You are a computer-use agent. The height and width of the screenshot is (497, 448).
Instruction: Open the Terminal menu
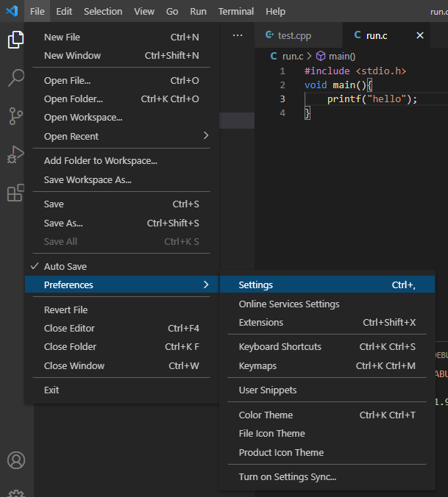[x=236, y=12]
